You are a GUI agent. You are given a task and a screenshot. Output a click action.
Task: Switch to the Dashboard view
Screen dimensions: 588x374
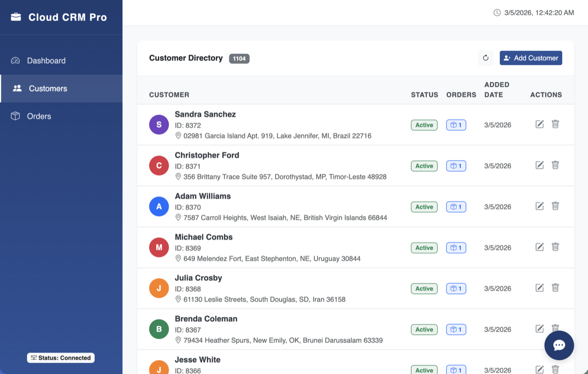(x=46, y=60)
